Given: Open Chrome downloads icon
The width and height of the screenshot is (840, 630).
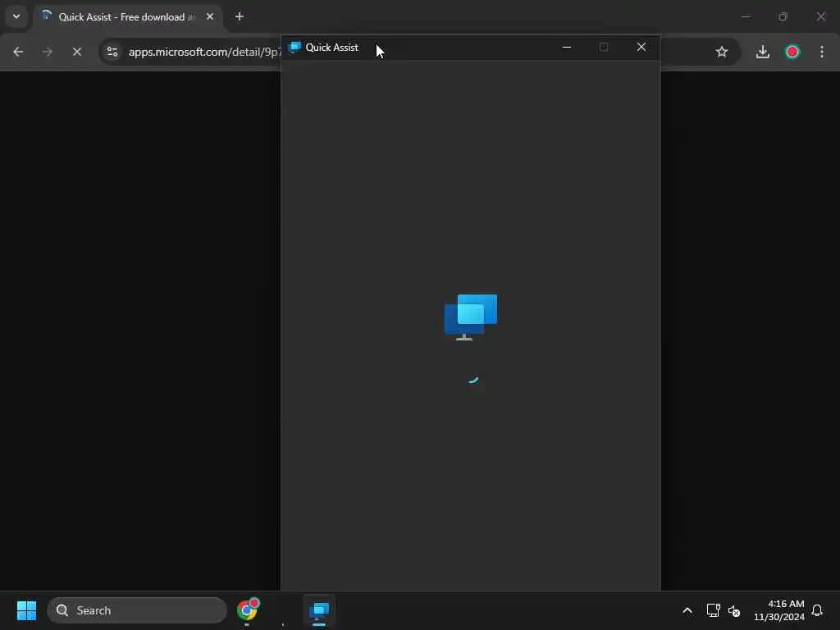Looking at the screenshot, I should click(763, 52).
